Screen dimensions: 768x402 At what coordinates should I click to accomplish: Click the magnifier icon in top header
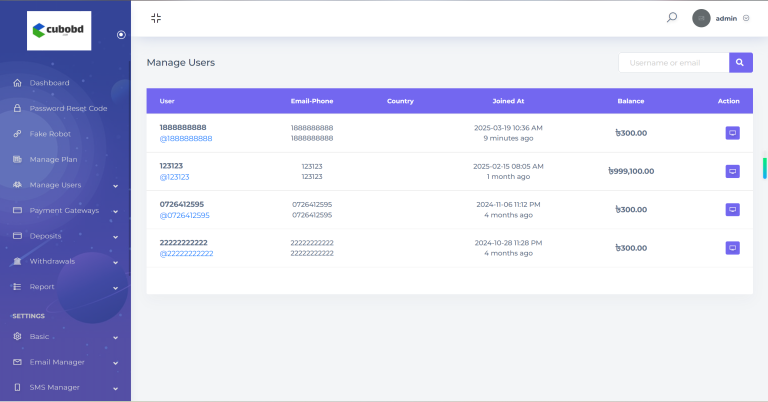[672, 17]
